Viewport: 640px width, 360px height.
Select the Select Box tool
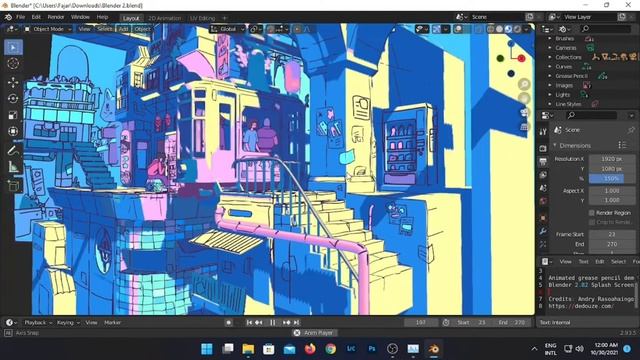click(13, 47)
